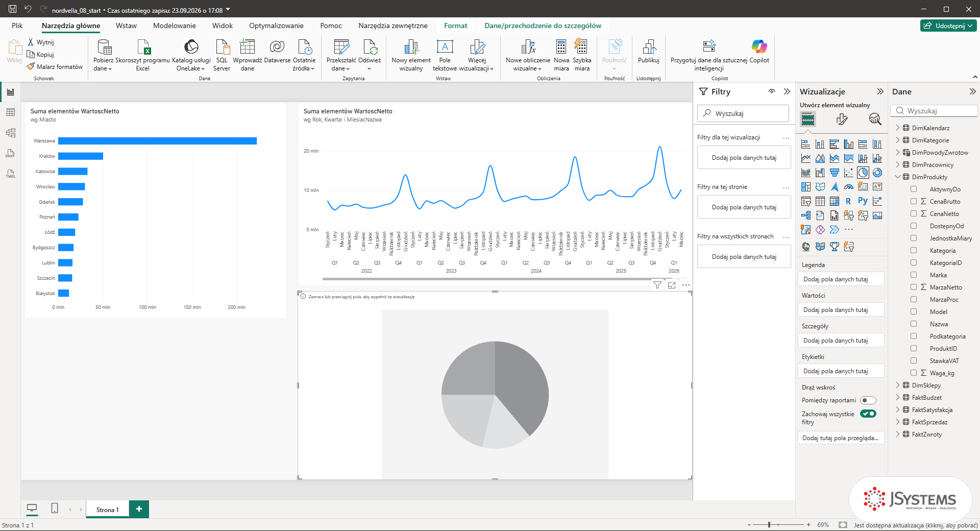Switch to the Format tab
Viewport: 980px width, 531px height.
455,26
